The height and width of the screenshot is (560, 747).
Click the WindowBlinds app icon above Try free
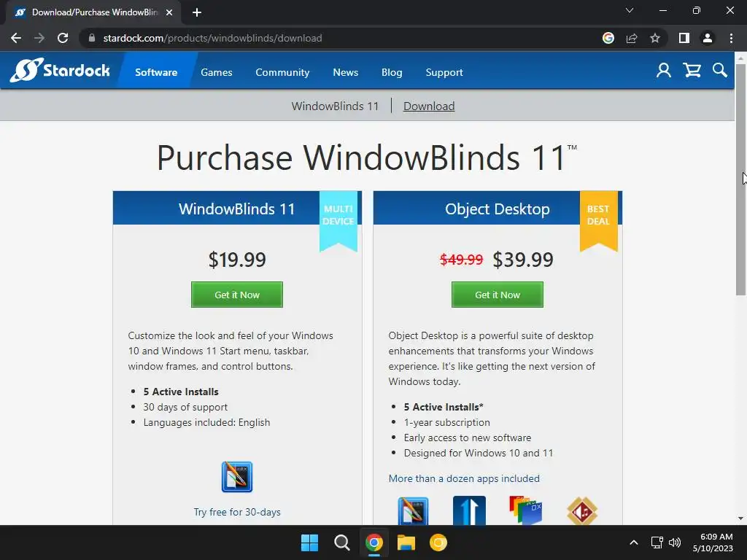(237, 477)
